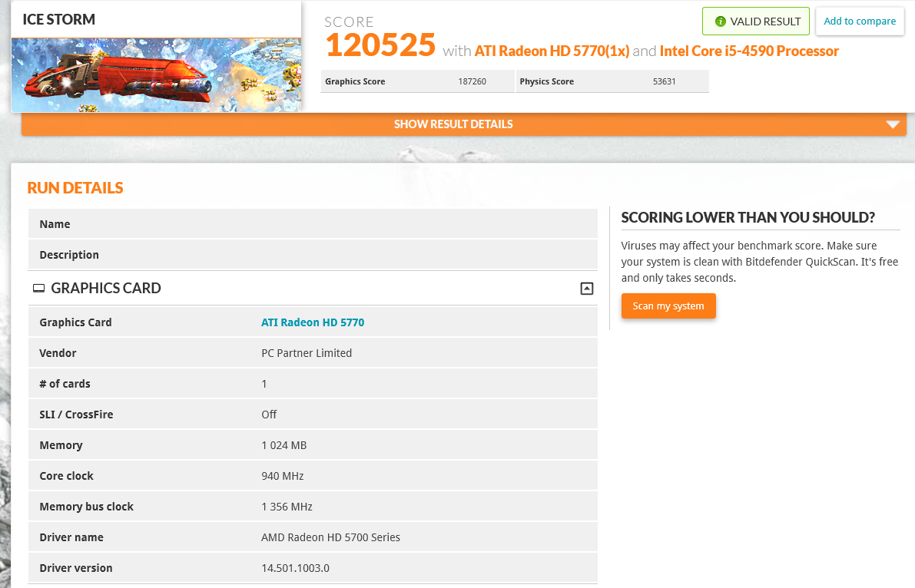Select driver version 14.501.1003.0
915x588 pixels.
[295, 568]
